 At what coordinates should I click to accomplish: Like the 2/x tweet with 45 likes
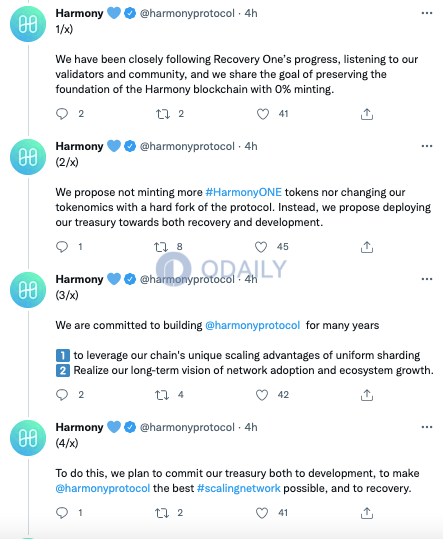tap(261, 247)
